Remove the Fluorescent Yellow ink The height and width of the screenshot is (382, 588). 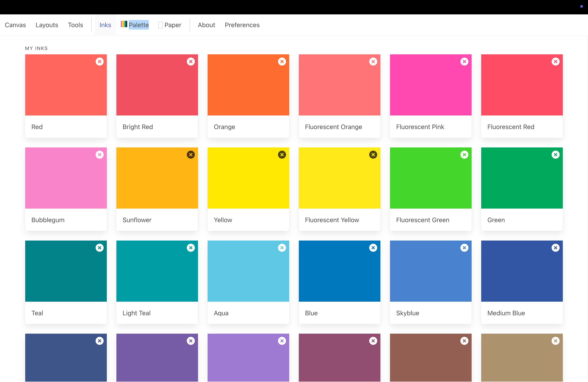373,155
